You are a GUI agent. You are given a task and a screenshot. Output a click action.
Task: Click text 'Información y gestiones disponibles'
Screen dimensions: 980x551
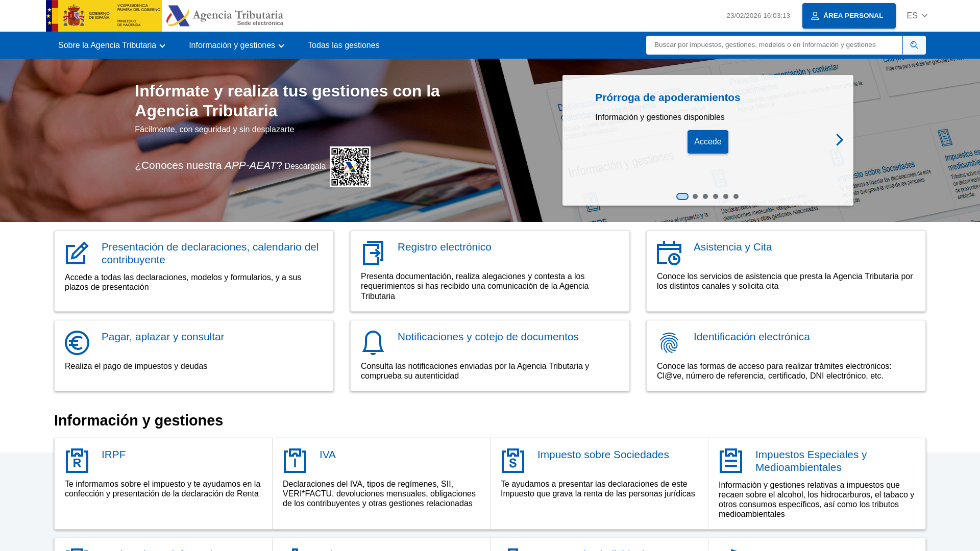pos(659,117)
